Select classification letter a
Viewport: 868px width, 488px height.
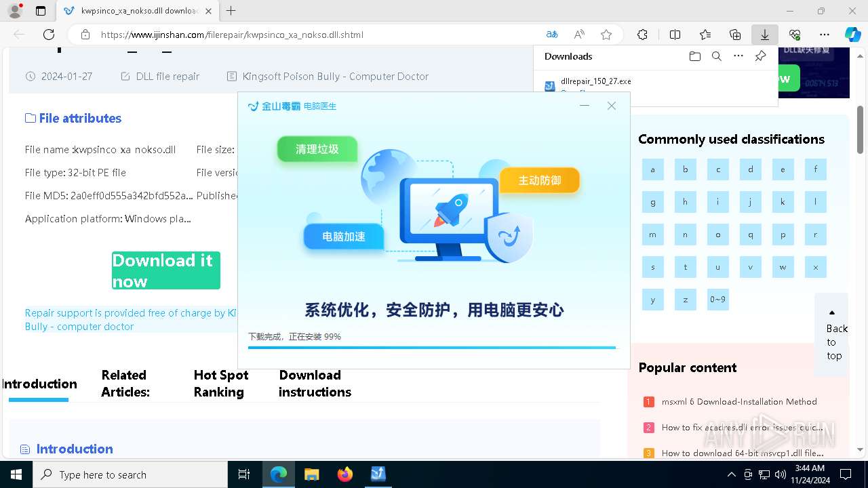653,169
